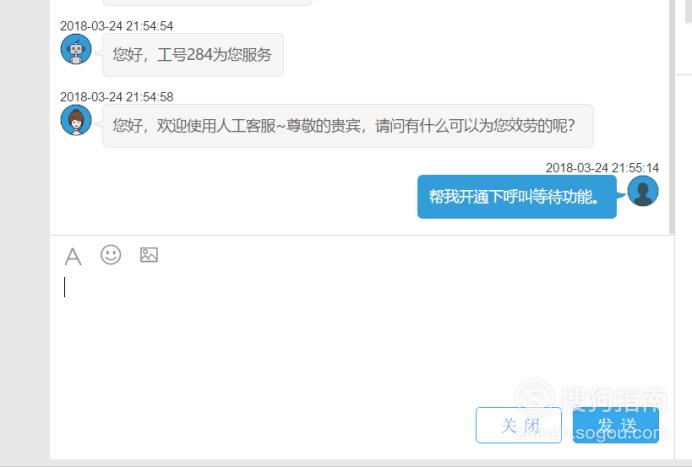Screen dimensions: 692x467
Task: Select the 欢迎使用人工客服 greeting message
Action: (x=348, y=126)
